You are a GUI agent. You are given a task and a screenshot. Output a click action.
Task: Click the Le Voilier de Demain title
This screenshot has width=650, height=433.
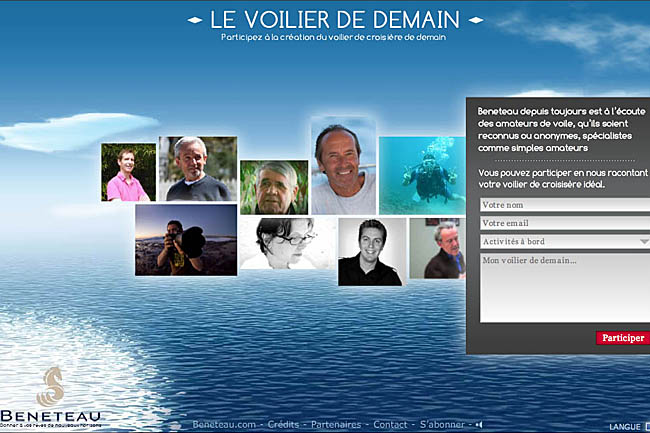point(335,20)
